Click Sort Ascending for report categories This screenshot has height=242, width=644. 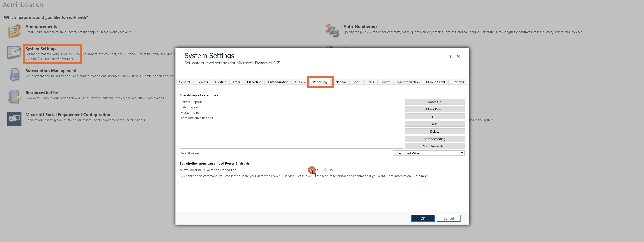[x=435, y=139]
